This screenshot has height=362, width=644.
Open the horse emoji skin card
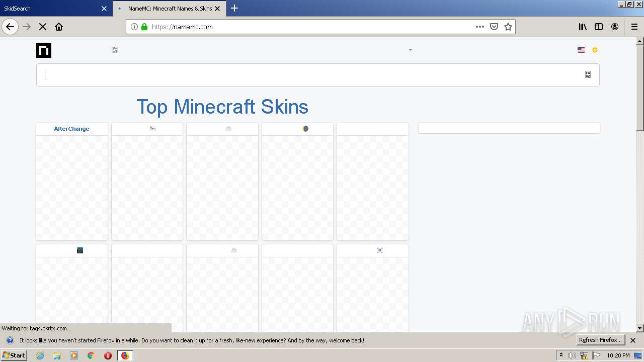point(147,182)
